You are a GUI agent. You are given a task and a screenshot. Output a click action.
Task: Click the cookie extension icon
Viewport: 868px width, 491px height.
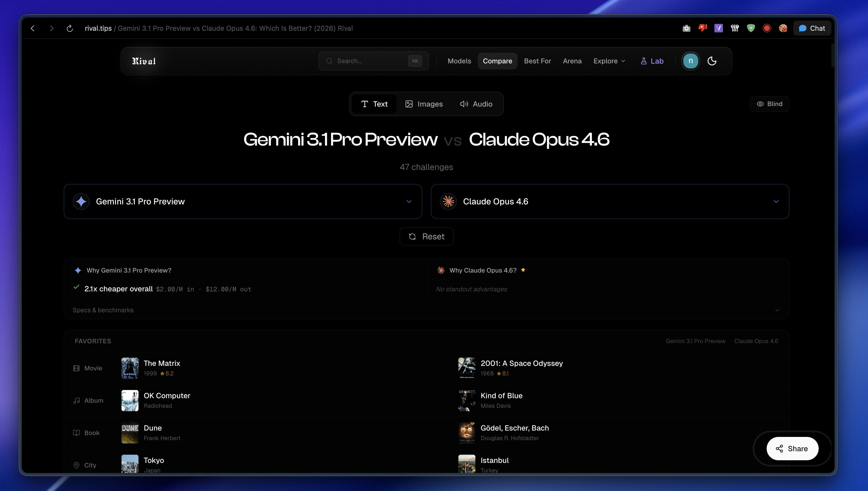(783, 28)
